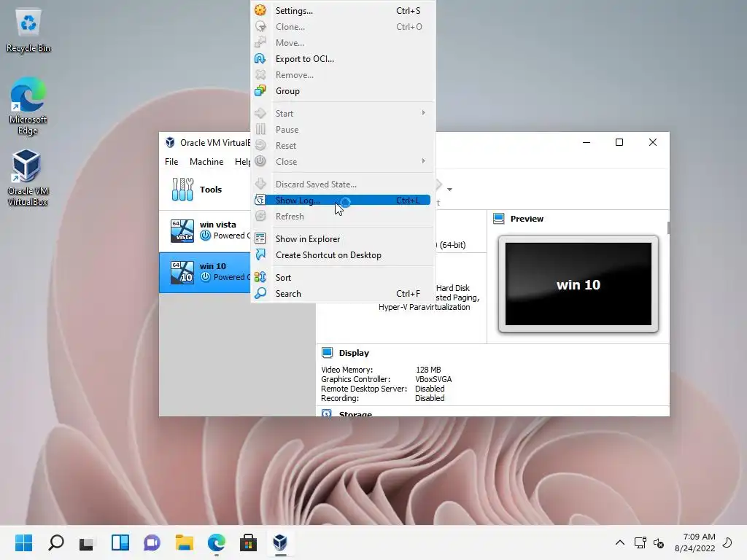Choose Remove... menu entry
The image size is (747, 560).
pos(343,75)
